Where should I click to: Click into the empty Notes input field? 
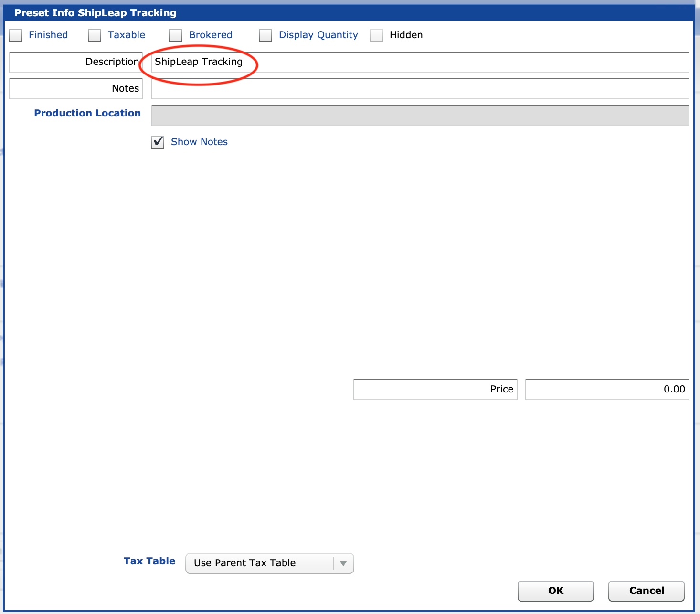click(x=420, y=89)
